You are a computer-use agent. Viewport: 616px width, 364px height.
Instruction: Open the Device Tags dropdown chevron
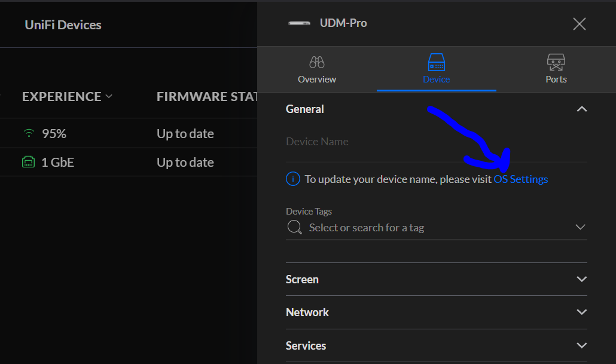pyautogui.click(x=580, y=227)
